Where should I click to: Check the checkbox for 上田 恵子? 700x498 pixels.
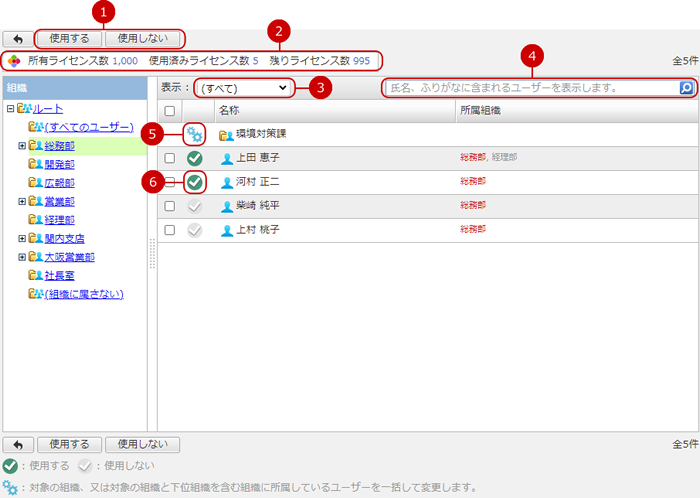[170, 158]
